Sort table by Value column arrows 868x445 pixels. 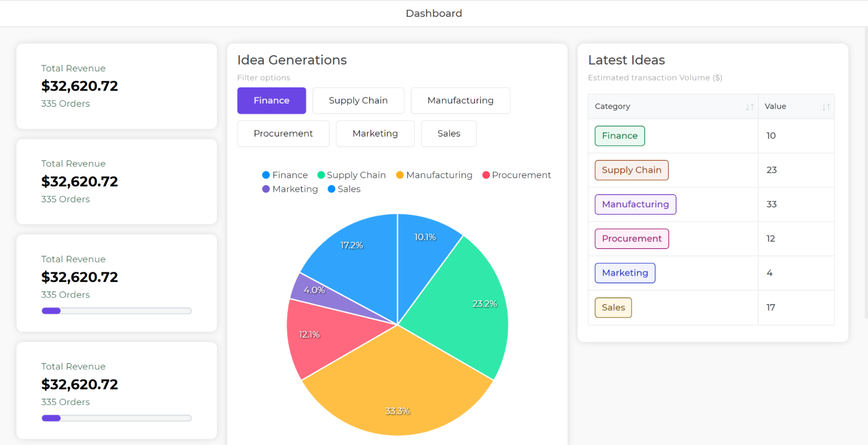pyautogui.click(x=826, y=107)
